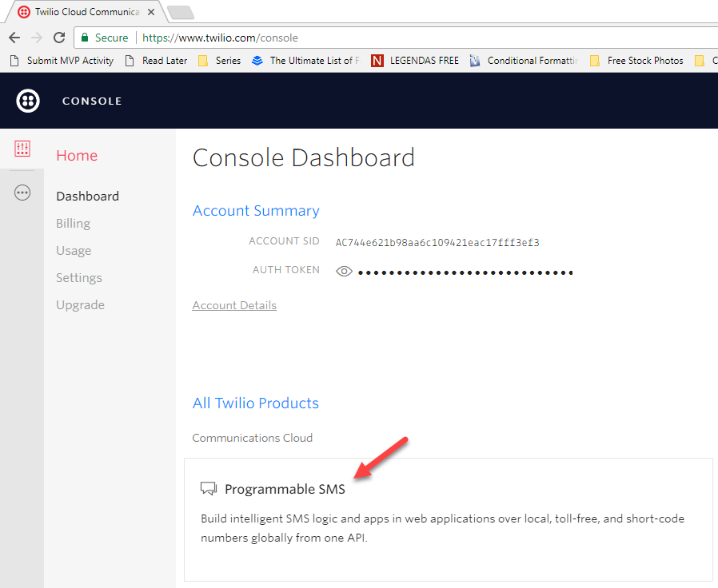Open the Account Details link
The image size is (718, 588).
pyautogui.click(x=234, y=305)
